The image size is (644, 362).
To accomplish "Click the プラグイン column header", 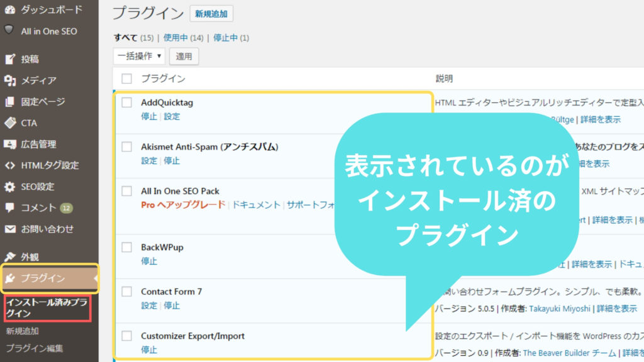I will [164, 79].
